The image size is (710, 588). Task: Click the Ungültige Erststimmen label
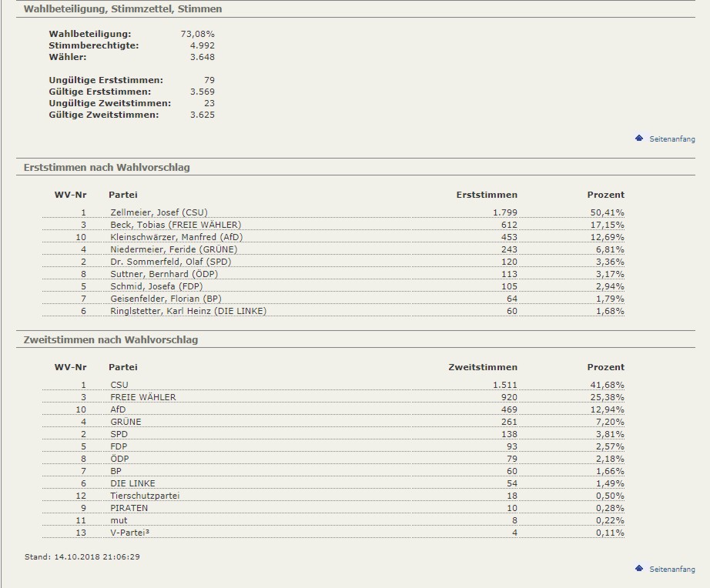pyautogui.click(x=106, y=80)
